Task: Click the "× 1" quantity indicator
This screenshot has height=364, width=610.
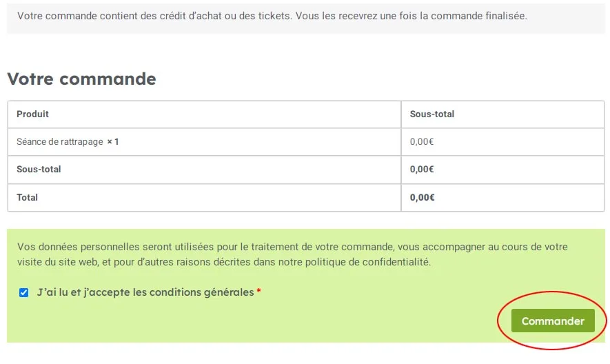Action: point(113,142)
